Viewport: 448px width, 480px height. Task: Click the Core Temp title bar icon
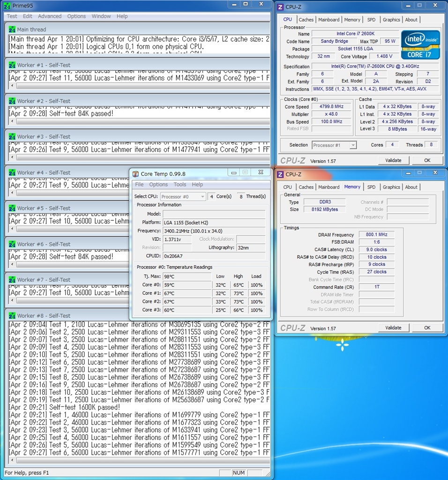(135, 174)
